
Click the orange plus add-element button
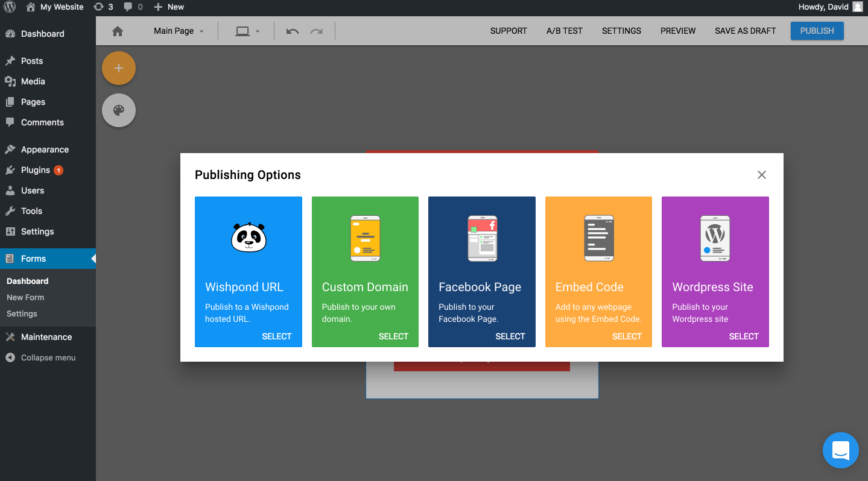(x=119, y=69)
